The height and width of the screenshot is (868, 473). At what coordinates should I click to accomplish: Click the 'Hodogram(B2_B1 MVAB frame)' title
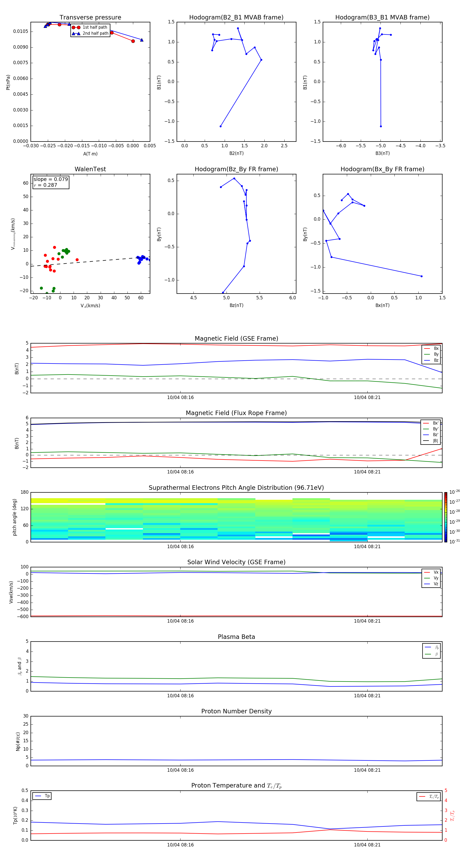point(236,18)
